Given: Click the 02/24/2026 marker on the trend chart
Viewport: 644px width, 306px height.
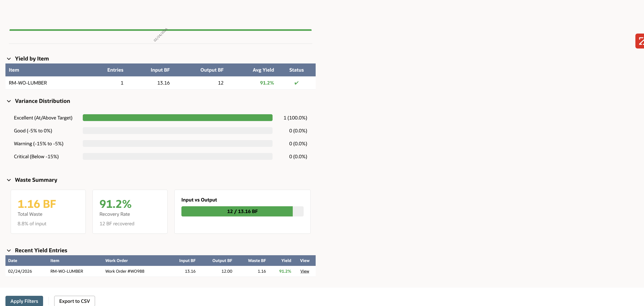Looking at the screenshot, I should [x=161, y=35].
